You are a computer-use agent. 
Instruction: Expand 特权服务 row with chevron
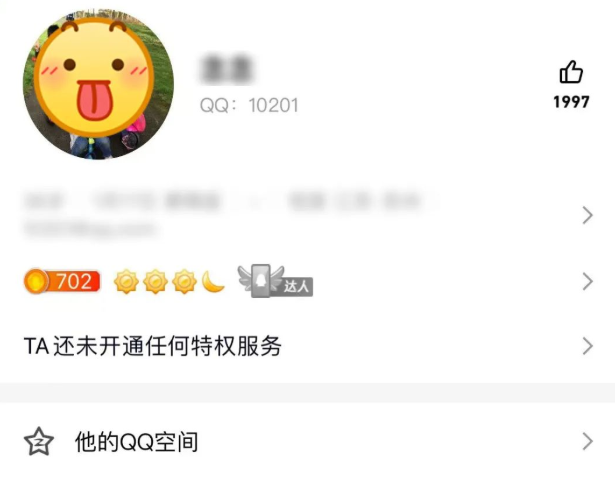[587, 346]
